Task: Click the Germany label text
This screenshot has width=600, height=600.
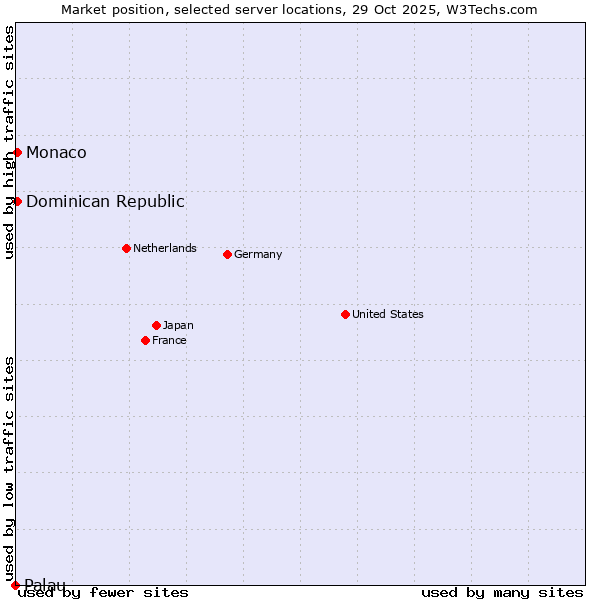Action: (x=258, y=254)
